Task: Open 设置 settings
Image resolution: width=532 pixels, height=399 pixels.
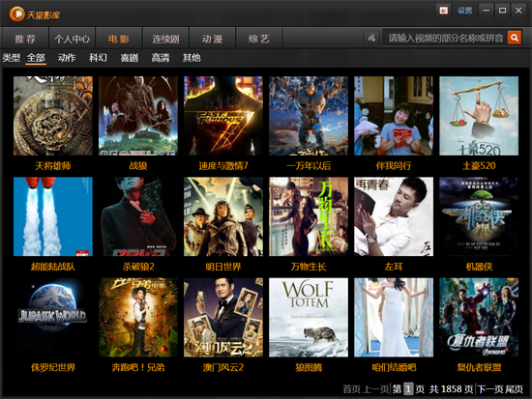Action: [x=464, y=11]
